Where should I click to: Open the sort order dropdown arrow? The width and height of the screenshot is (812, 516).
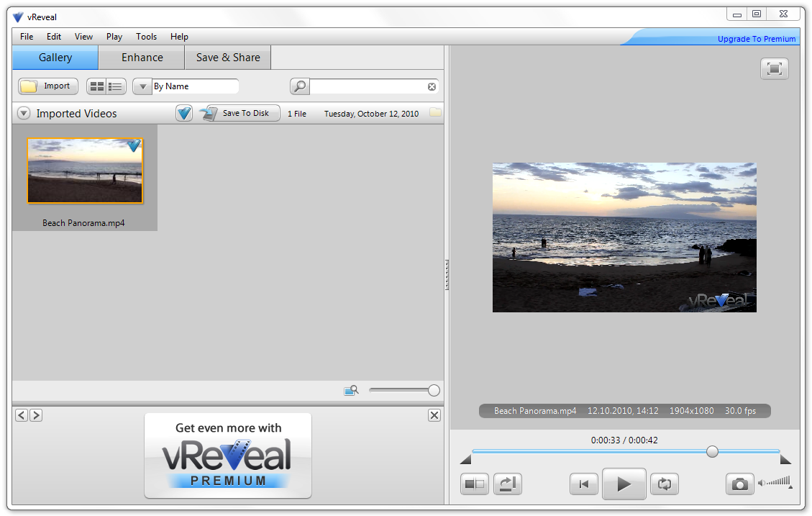click(142, 86)
